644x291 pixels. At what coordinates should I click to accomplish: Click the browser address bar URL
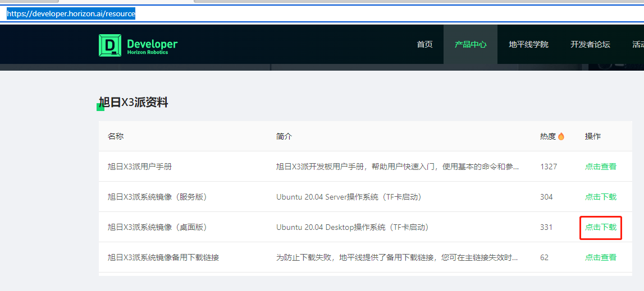(71, 13)
